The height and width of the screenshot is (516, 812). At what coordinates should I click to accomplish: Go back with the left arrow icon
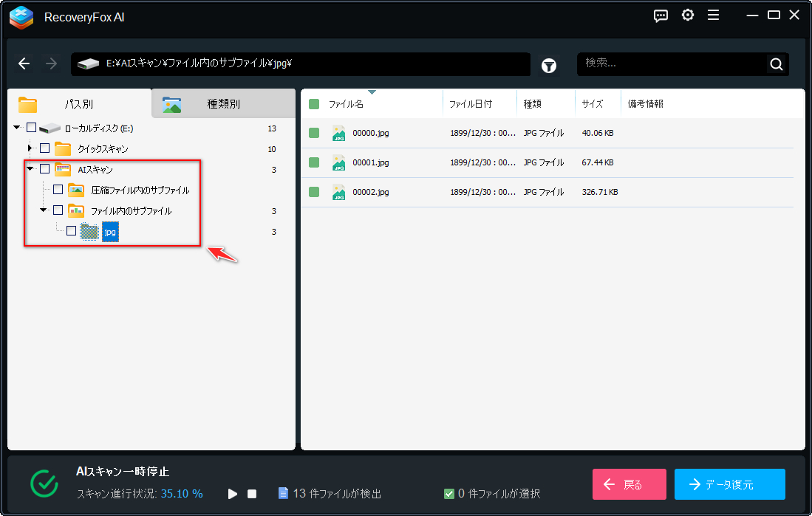pos(24,63)
